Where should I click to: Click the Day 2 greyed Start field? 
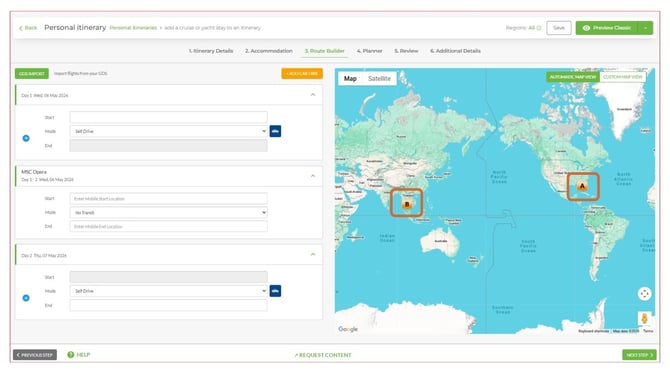click(168, 277)
